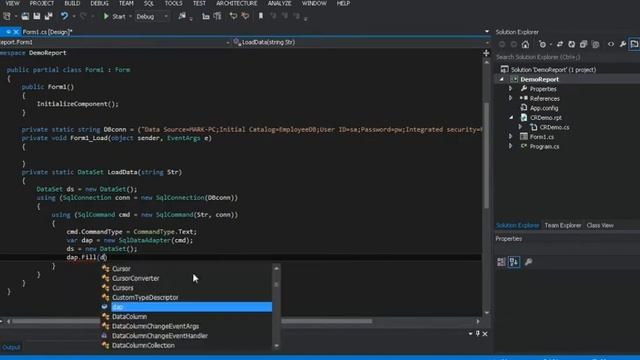Click the editor split window handle
Image resolution: width=640 pixels, height=360 pixels.
click(486, 53)
